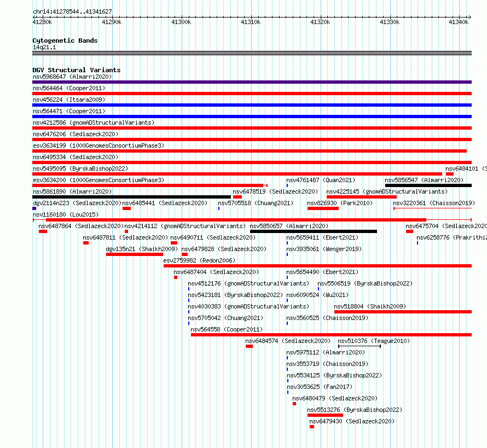Click nsv6487811 (Sedlazeck2020) variant label
Screen dimensions: 487x448
pos(125,237)
